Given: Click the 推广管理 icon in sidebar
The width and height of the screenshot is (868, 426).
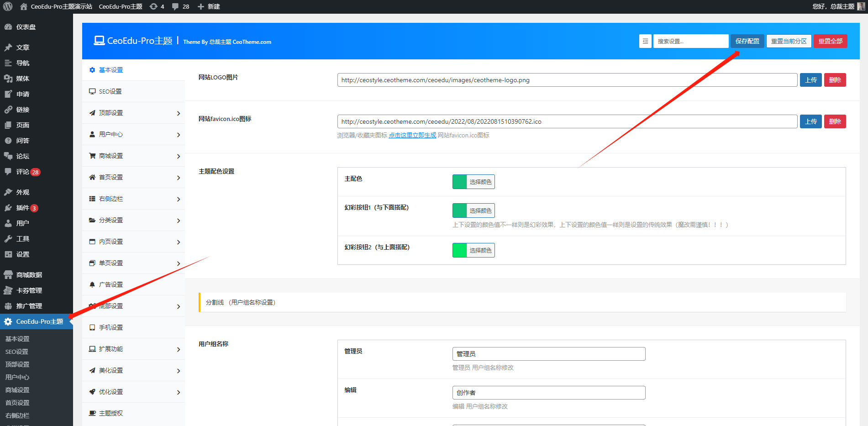Looking at the screenshot, I should (x=8, y=306).
